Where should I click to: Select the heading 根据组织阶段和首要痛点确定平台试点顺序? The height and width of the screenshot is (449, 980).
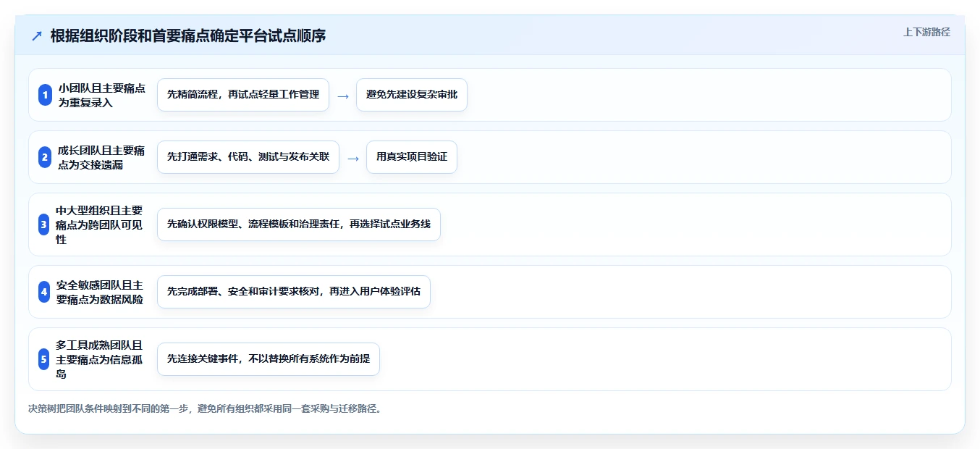tap(188, 35)
